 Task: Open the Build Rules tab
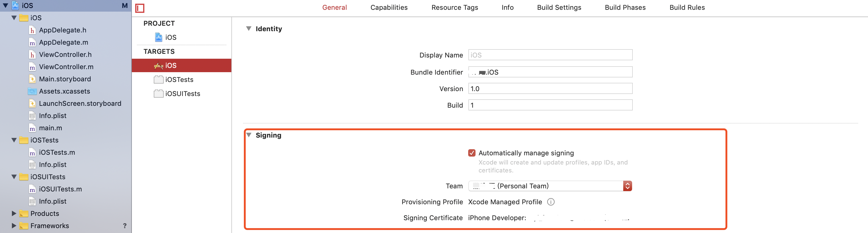pyautogui.click(x=687, y=7)
